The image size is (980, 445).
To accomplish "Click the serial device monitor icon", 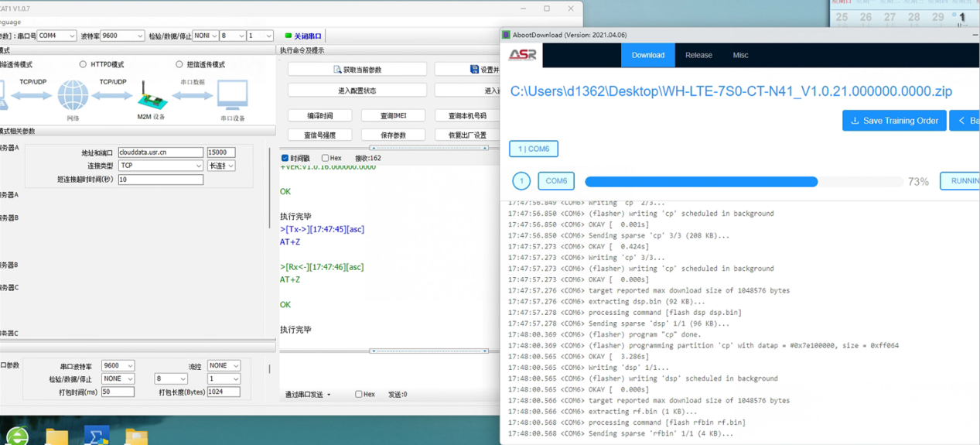I will (x=232, y=96).
